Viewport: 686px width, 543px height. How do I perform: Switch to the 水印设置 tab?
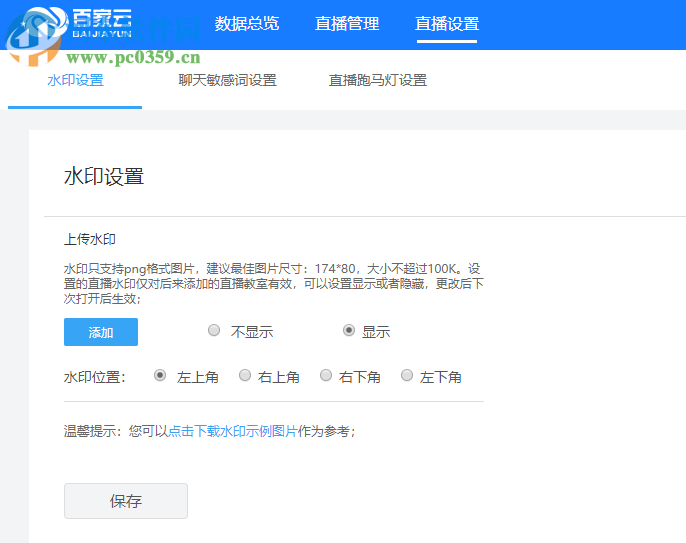[75, 80]
